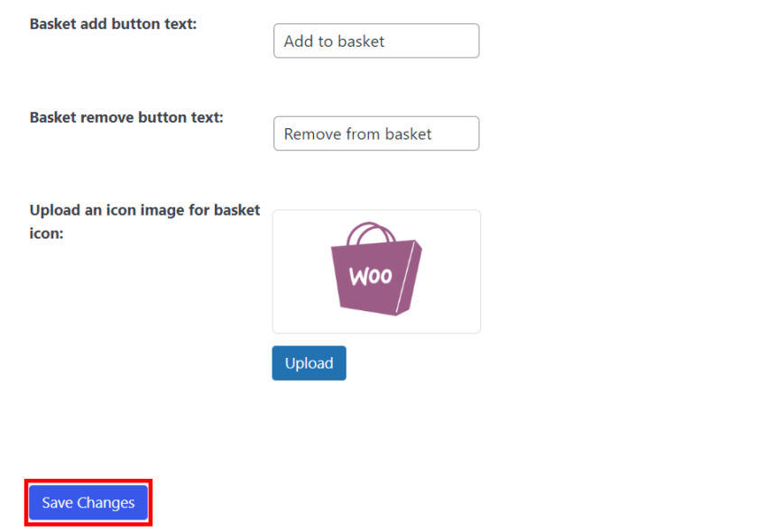This screenshot has height=532, width=758.
Task: Click the Save Changes button
Action: point(88,502)
